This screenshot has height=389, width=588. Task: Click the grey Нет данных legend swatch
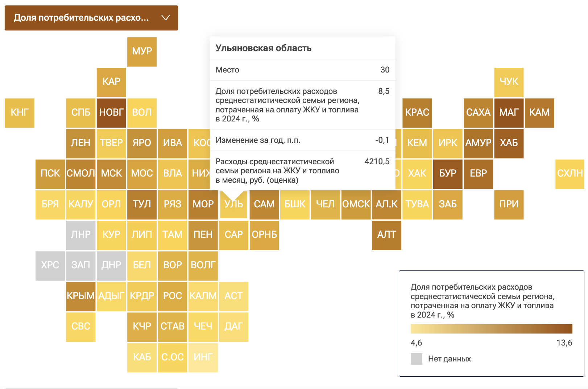coord(417,359)
